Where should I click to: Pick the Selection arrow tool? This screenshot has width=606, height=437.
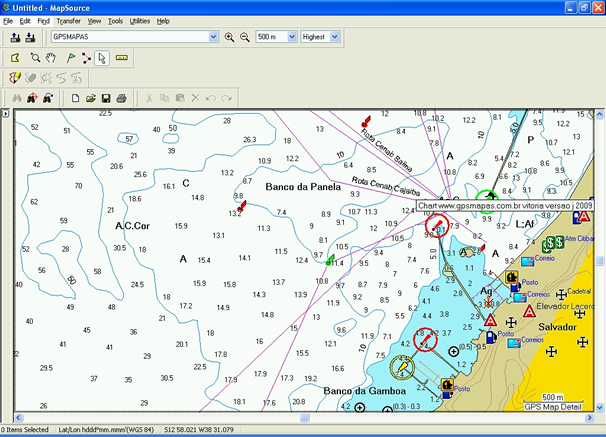pyautogui.click(x=102, y=58)
